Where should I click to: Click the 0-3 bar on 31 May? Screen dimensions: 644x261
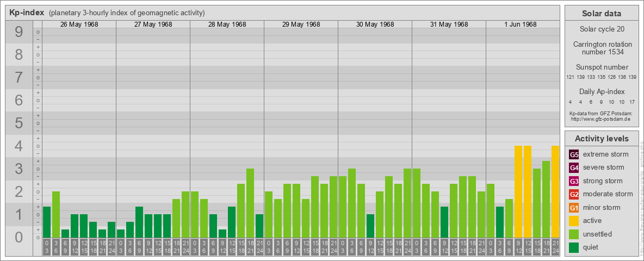417,203
